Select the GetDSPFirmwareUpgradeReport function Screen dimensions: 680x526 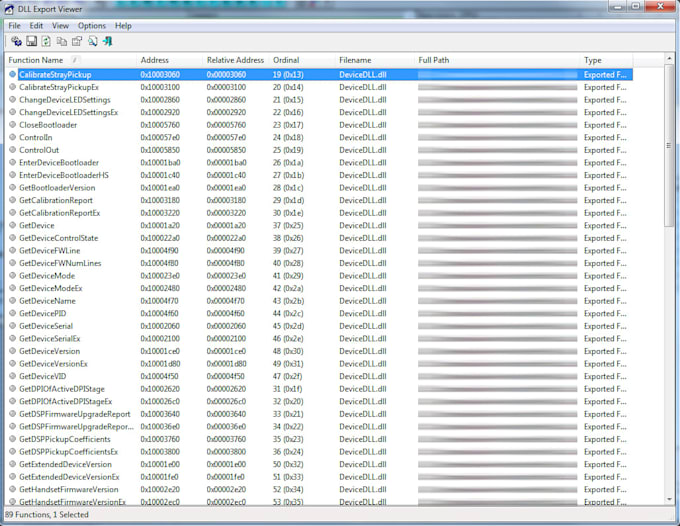75,414
